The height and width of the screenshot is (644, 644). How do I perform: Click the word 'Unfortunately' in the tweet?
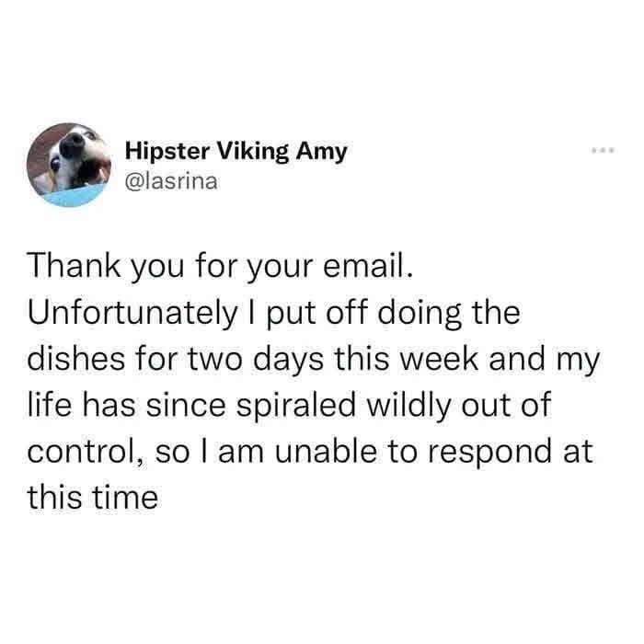coord(132,314)
